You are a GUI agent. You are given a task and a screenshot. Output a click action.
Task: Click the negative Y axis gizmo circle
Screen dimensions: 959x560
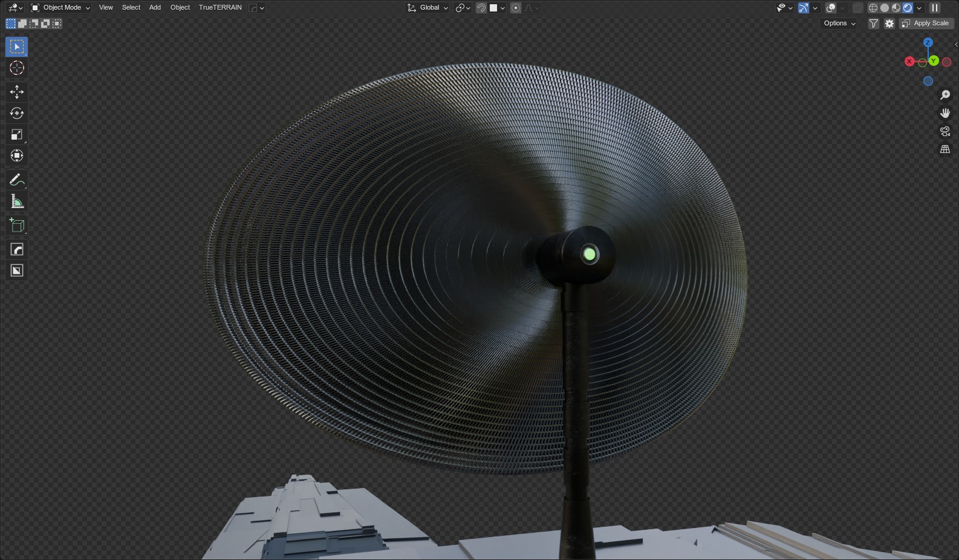coord(922,63)
